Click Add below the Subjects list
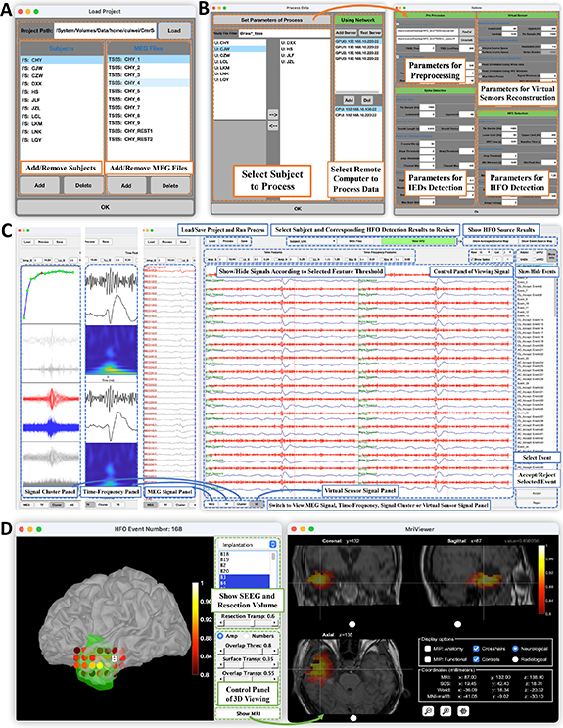Image resolution: width=563 pixels, height=728 pixels. tap(39, 185)
